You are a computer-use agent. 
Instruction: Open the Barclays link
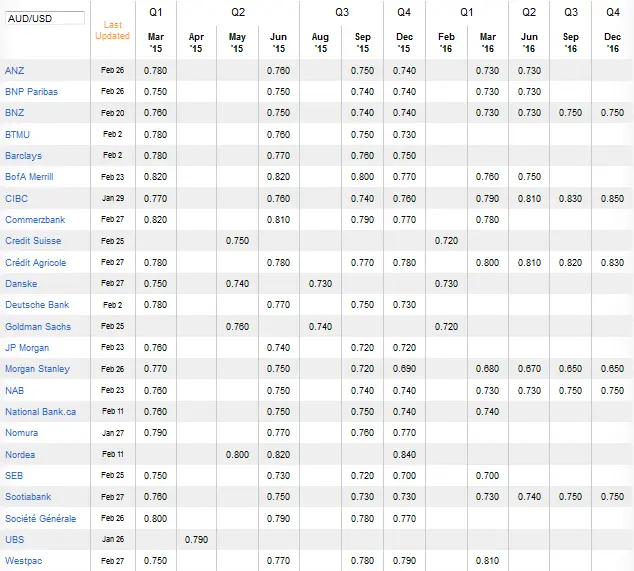[x=23, y=156]
